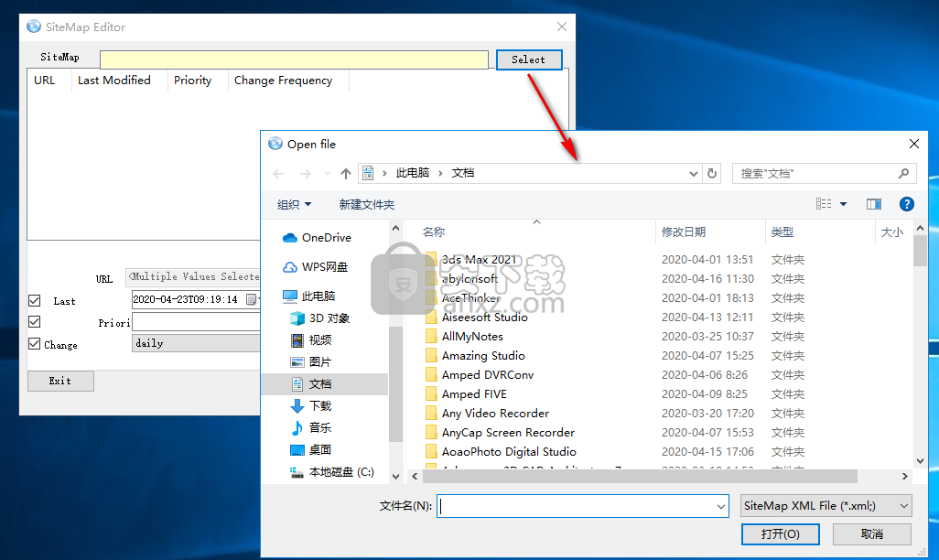Expand the file name history dropdown
This screenshot has width=939, height=560.
[x=721, y=507]
